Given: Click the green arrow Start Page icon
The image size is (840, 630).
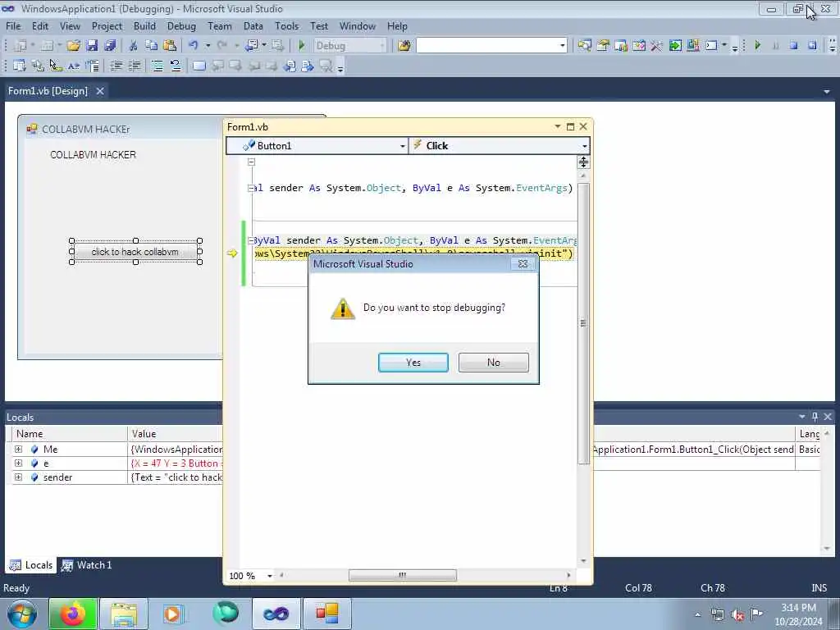Looking at the screenshot, I should point(675,46).
